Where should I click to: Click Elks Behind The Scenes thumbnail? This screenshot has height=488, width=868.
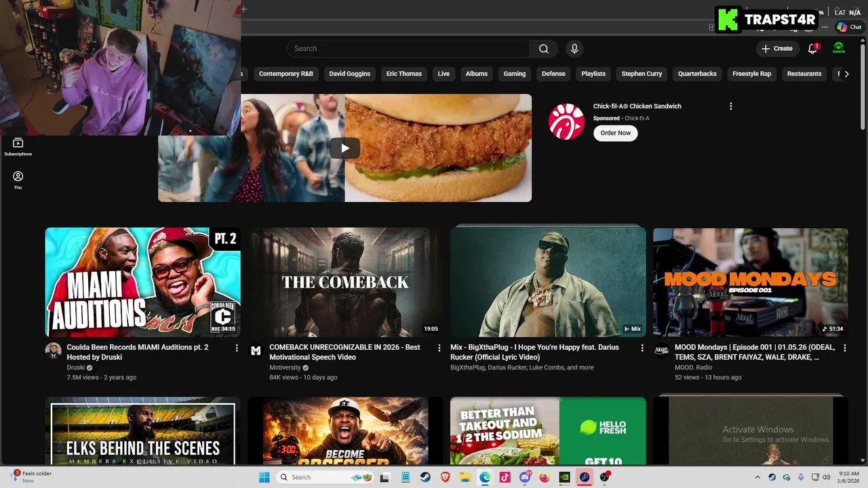[x=142, y=431]
